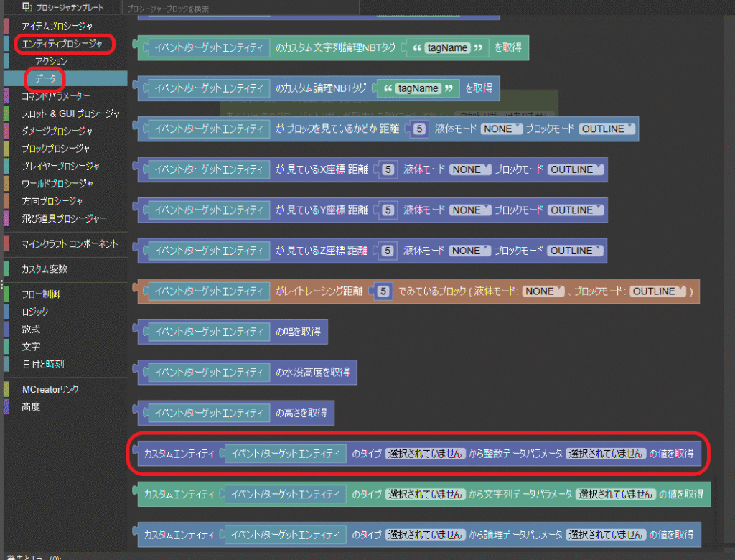Click distance value 5 in 見ているZ座標 block
735x560 pixels.
click(388, 251)
